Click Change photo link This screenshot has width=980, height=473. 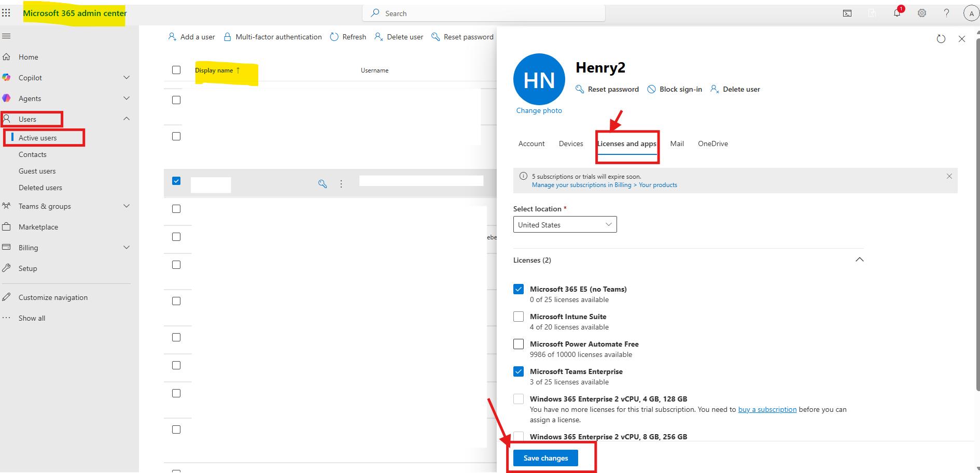(539, 110)
